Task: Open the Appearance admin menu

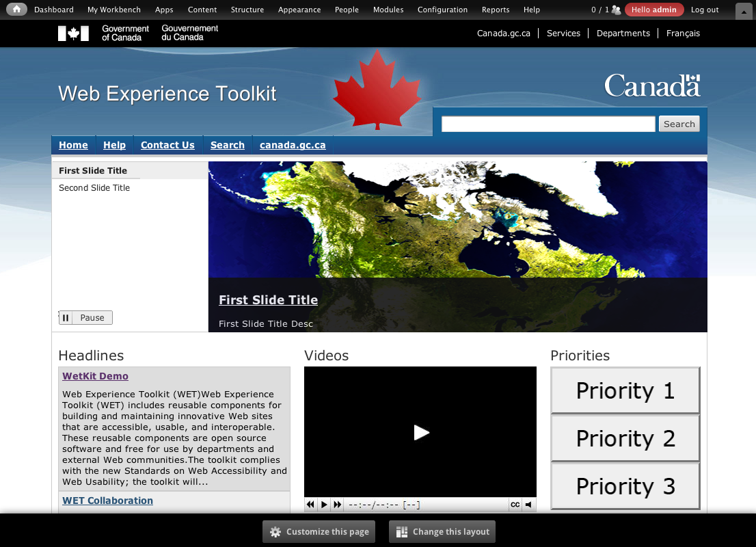Action: point(299,10)
